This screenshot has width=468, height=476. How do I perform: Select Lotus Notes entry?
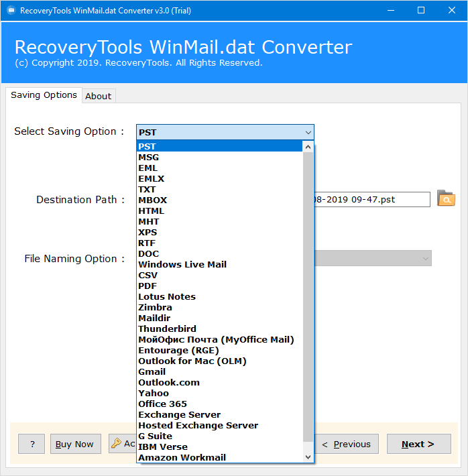[219, 296]
